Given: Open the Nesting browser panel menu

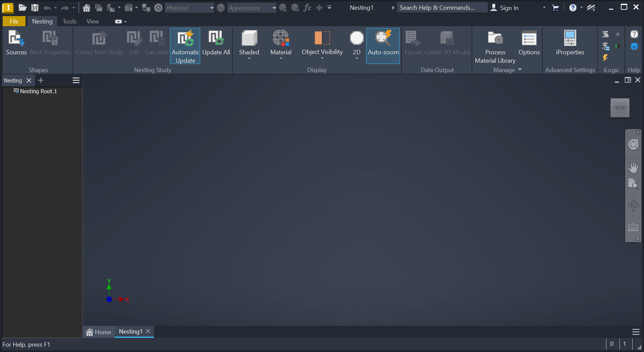Looking at the screenshot, I should tap(76, 80).
